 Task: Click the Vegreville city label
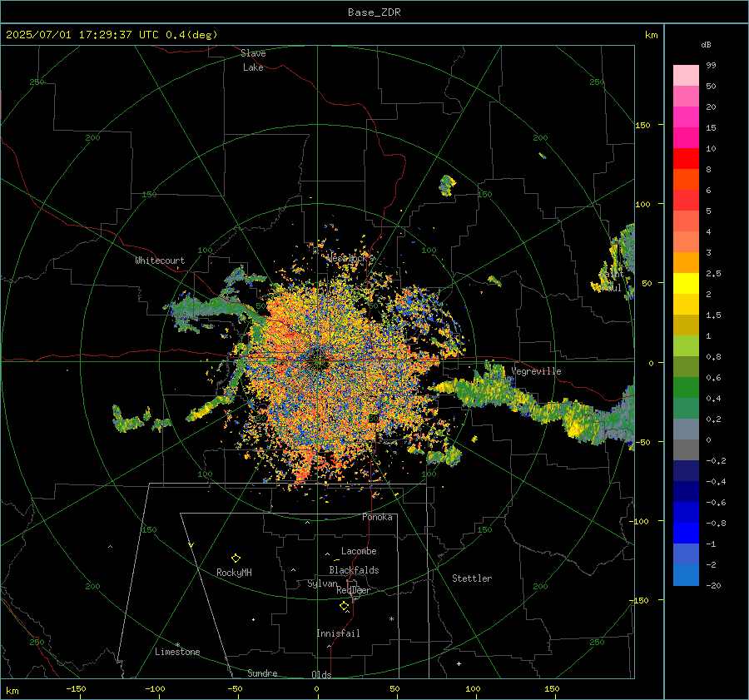536,371
